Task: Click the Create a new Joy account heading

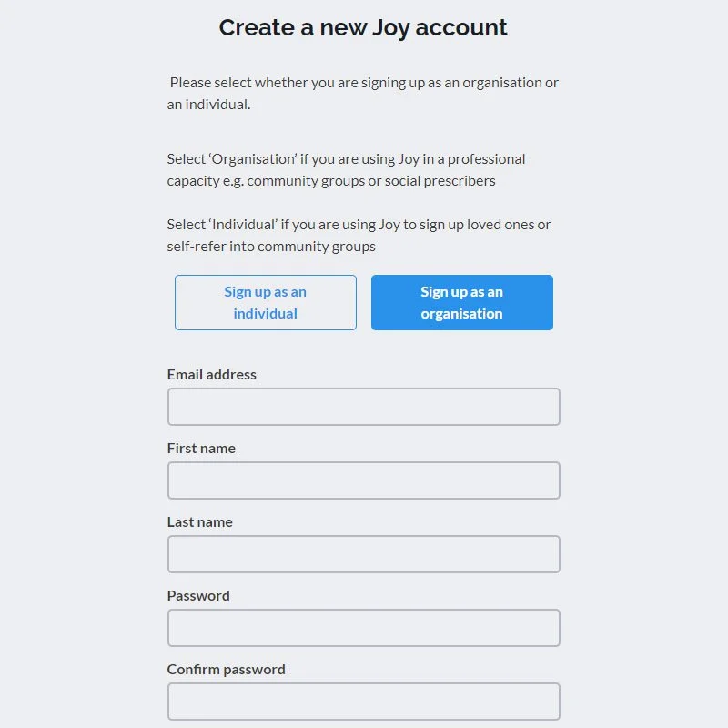Action: (x=363, y=28)
